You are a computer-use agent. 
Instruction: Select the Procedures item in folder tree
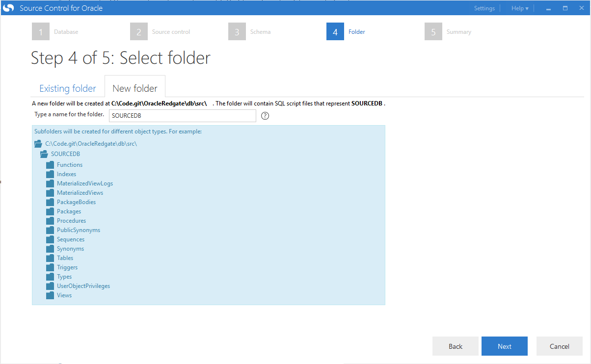point(71,221)
